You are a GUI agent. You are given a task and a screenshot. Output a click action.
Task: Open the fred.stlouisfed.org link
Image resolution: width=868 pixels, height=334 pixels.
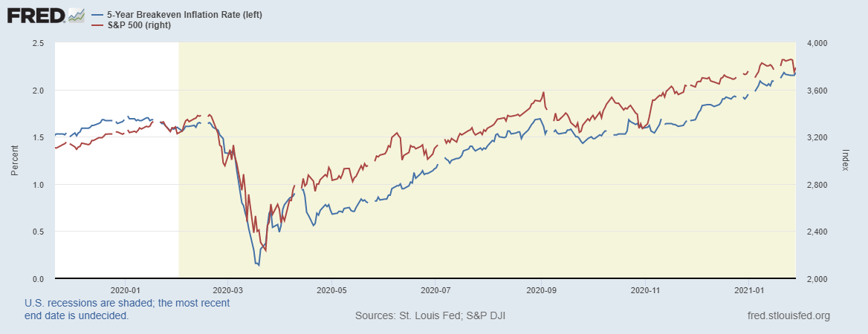point(787,315)
